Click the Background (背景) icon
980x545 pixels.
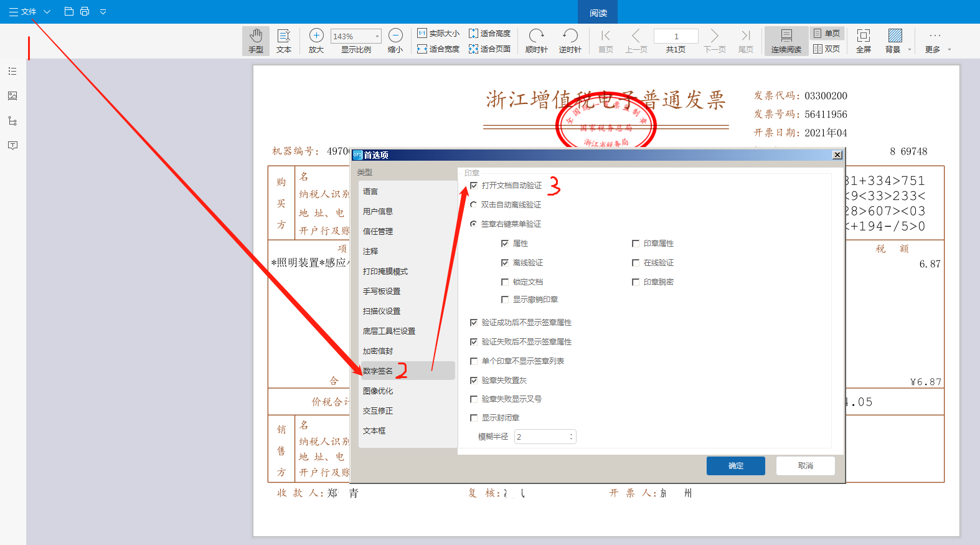point(895,36)
